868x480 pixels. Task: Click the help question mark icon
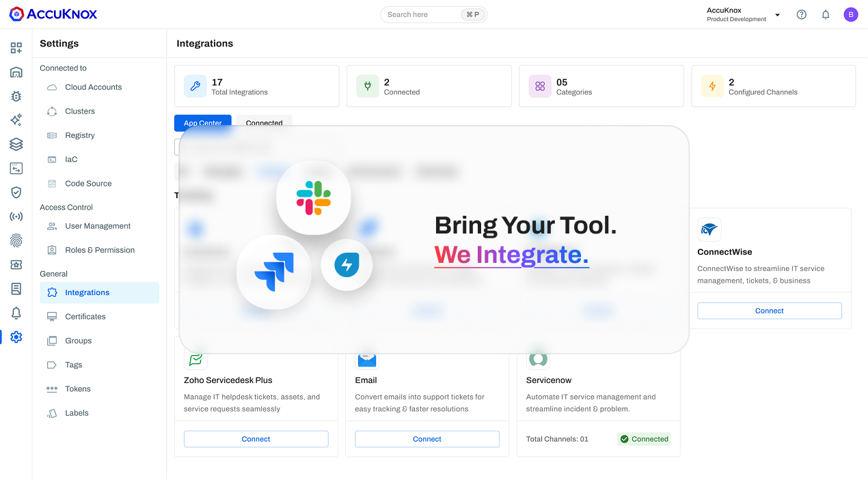coord(802,14)
